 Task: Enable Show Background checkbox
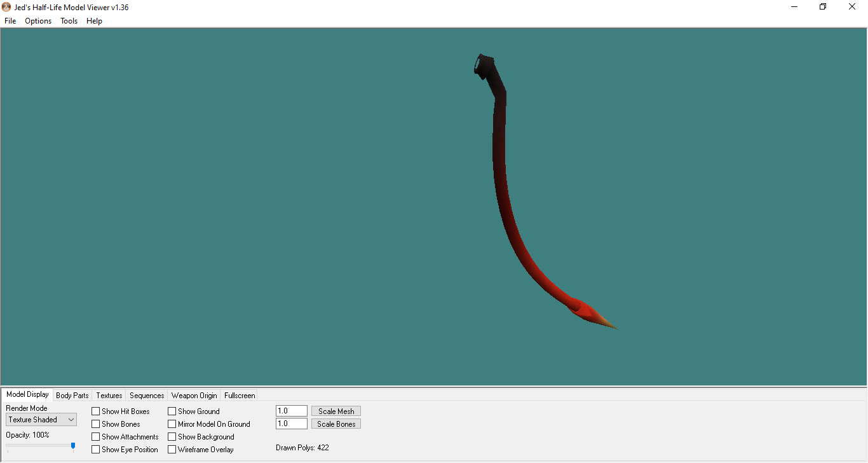(172, 437)
